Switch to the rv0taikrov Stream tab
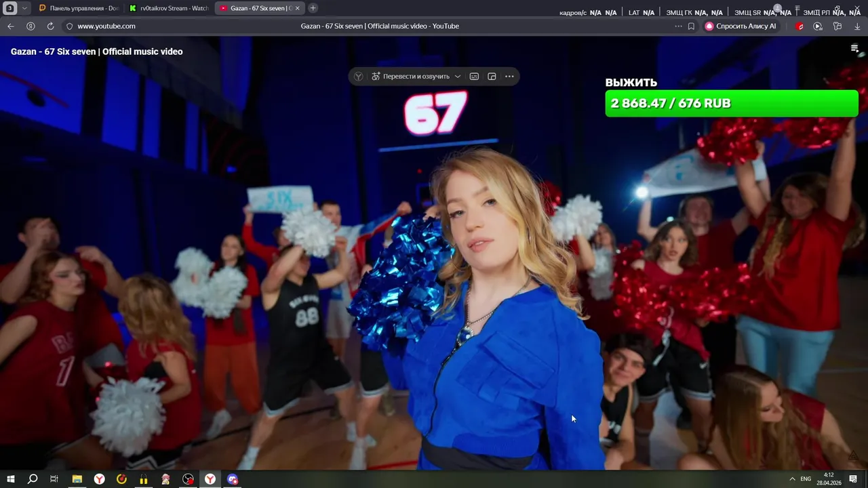The height and width of the screenshot is (488, 868). click(x=169, y=8)
